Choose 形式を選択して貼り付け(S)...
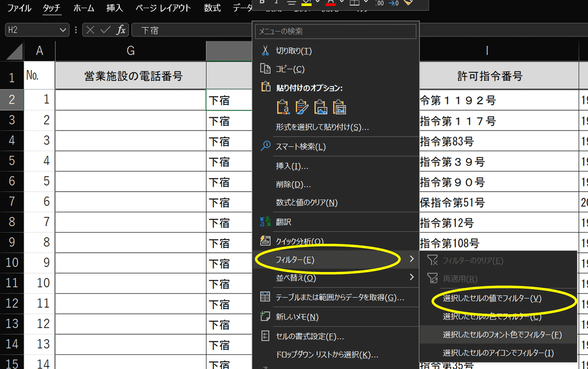The width and height of the screenshot is (588, 369). (x=322, y=127)
